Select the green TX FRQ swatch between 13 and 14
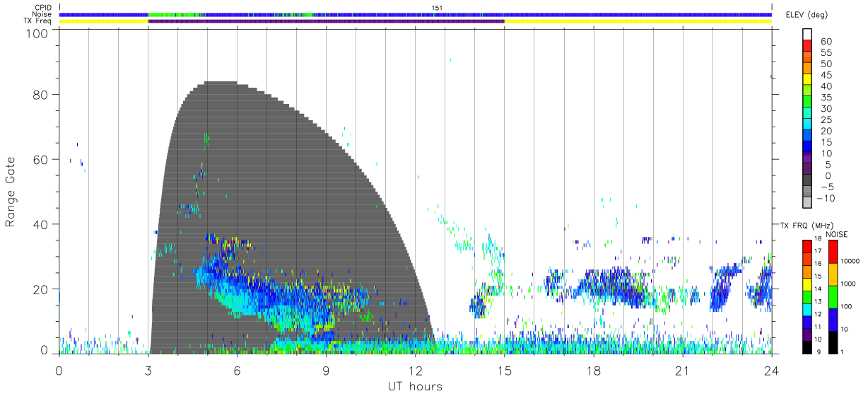 click(x=807, y=296)
